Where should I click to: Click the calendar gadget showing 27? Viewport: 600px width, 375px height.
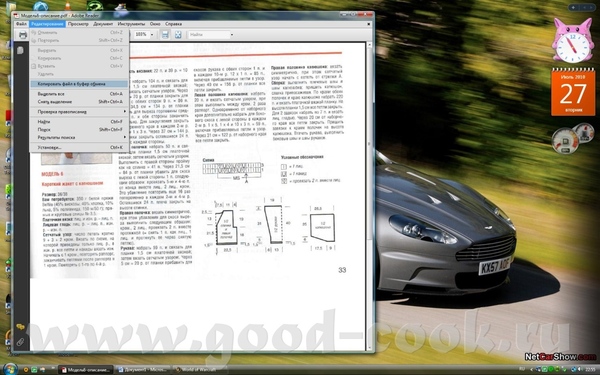573,92
